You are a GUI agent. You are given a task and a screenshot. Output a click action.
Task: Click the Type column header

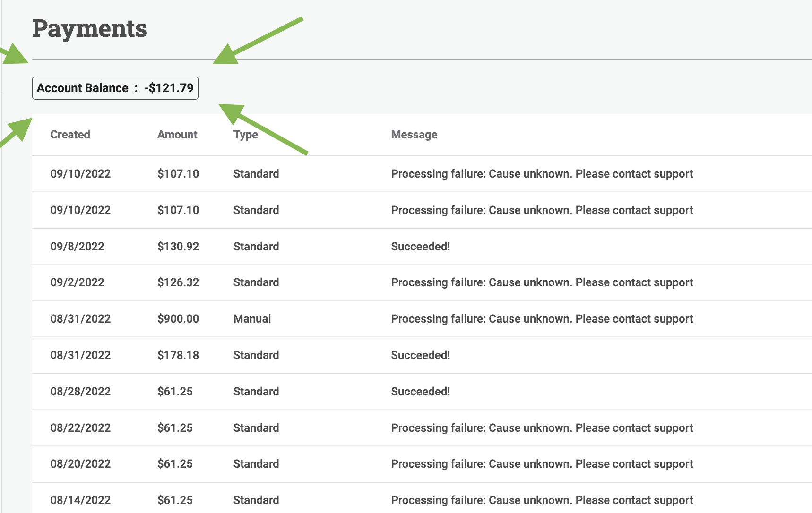tap(245, 135)
